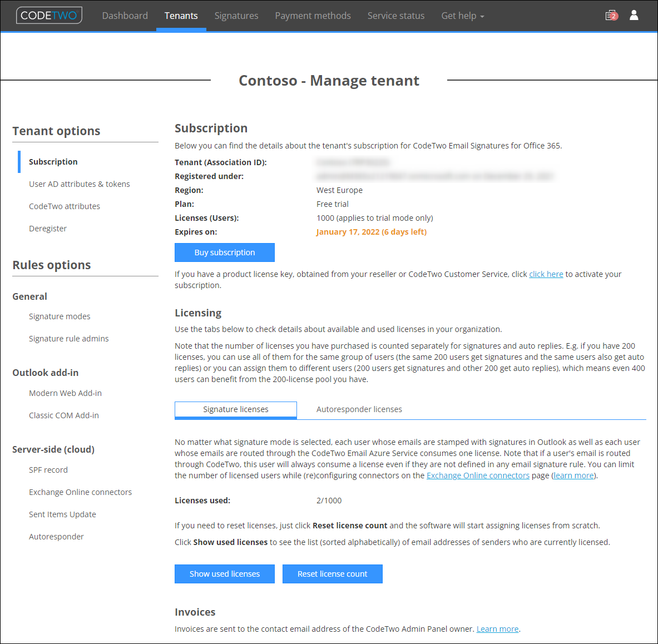Click the 'Licensing' section heading
This screenshot has height=644, width=658.
click(198, 313)
